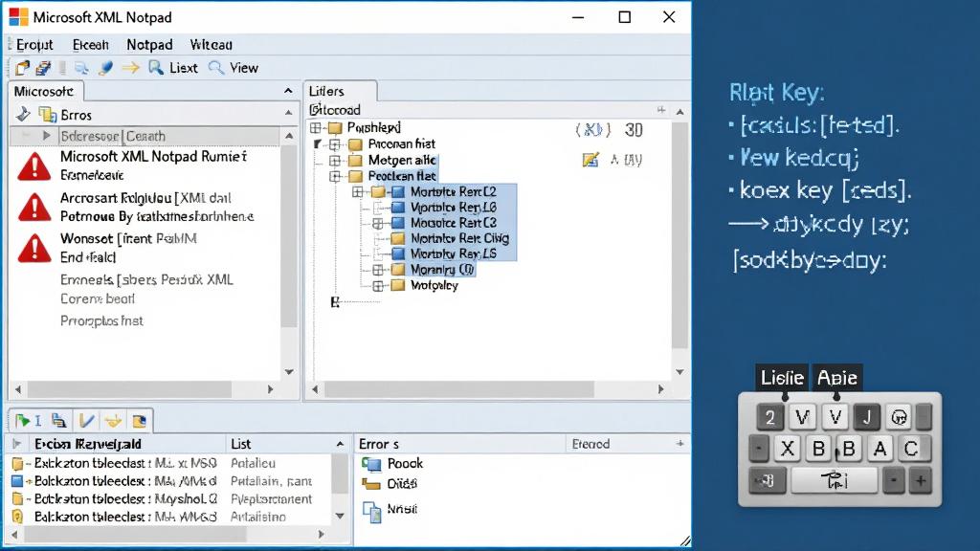Image resolution: width=980 pixels, height=551 pixels.
Task: Select the Vportotce Rer, L6 item
Action: pos(453,207)
